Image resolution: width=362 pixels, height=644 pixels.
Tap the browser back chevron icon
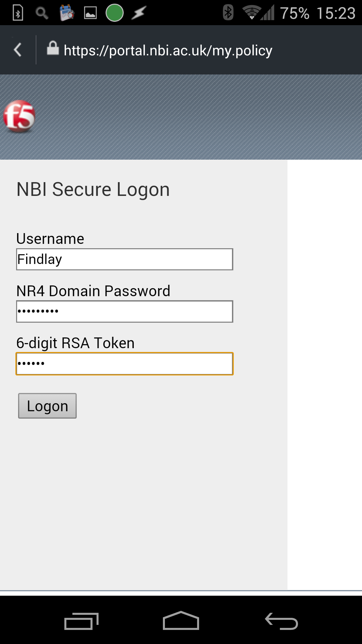coord(18,50)
